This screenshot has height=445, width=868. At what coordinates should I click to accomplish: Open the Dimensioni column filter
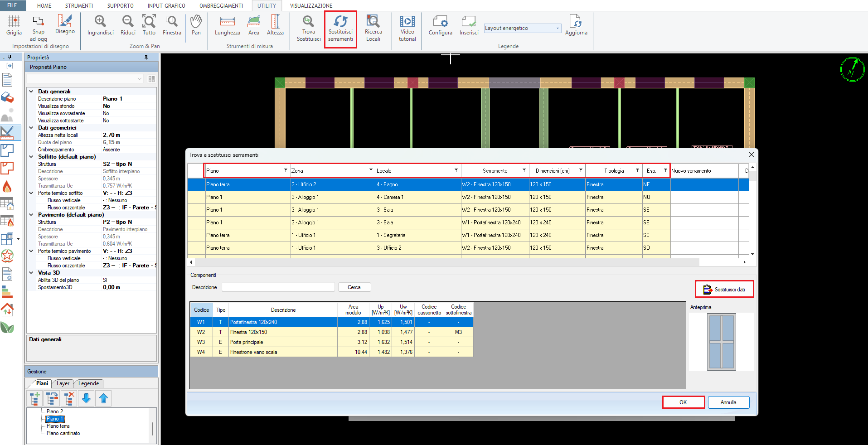click(x=581, y=170)
